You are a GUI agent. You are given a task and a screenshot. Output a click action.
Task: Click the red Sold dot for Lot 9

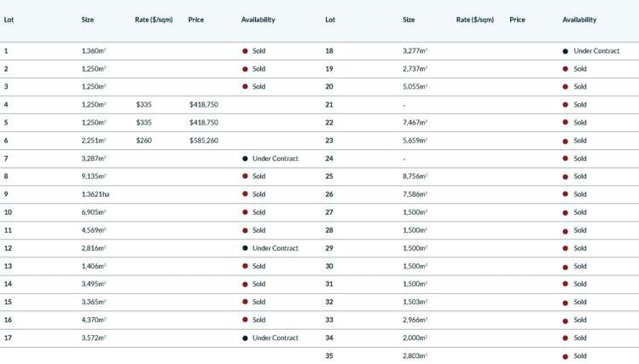click(x=245, y=194)
